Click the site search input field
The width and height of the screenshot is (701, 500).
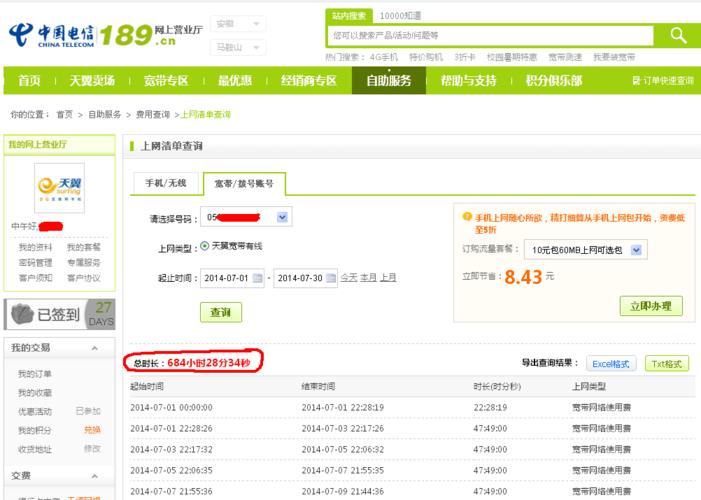[x=490, y=36]
